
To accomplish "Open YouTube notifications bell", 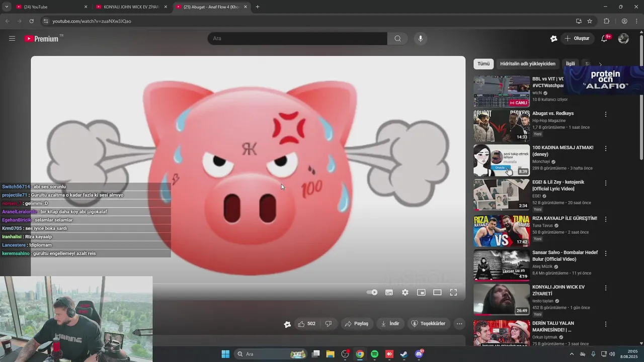I will coord(605,38).
